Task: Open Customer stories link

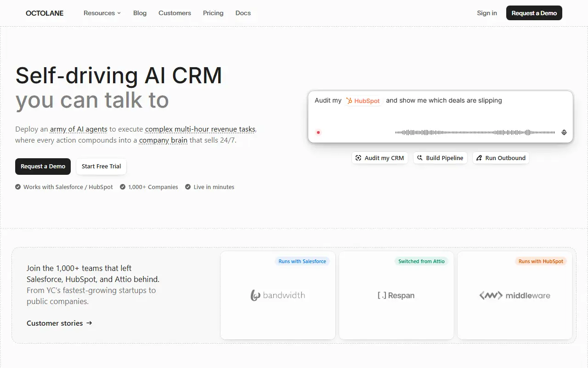Action: tap(60, 323)
